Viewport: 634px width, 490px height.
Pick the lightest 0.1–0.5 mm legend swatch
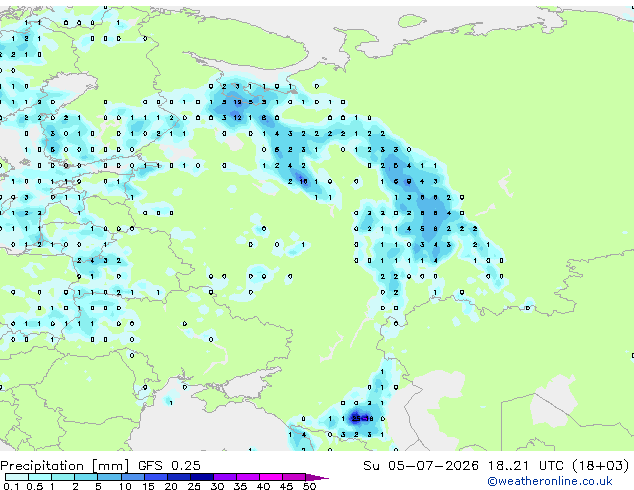pyautogui.click(x=17, y=477)
